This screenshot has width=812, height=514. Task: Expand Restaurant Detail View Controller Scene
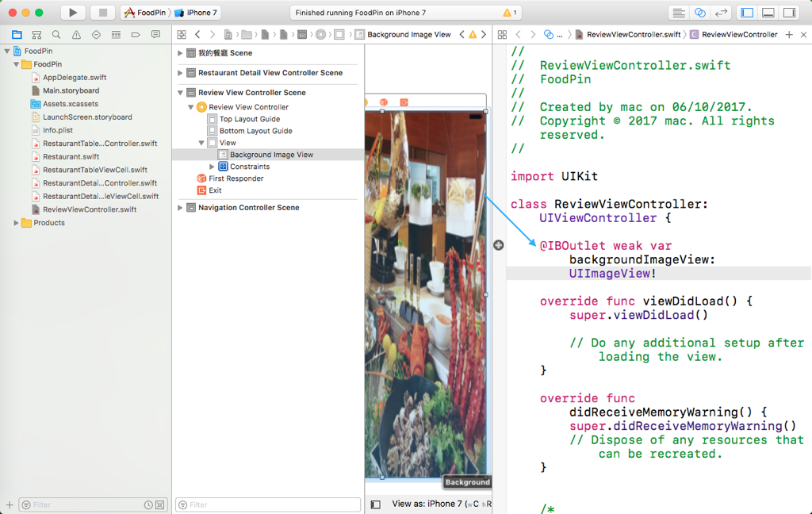(x=180, y=73)
